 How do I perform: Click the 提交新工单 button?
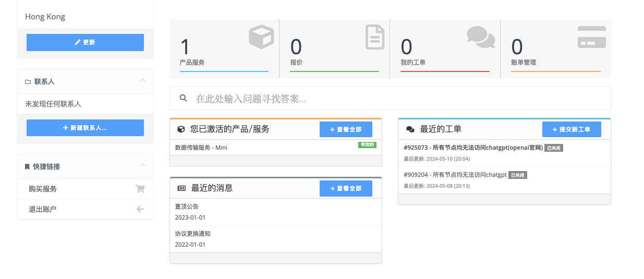[572, 129]
